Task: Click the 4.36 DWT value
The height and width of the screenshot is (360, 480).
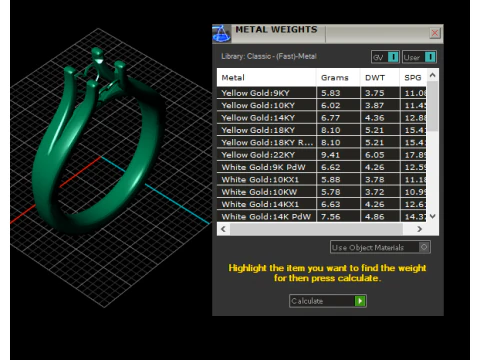Action: [375, 118]
